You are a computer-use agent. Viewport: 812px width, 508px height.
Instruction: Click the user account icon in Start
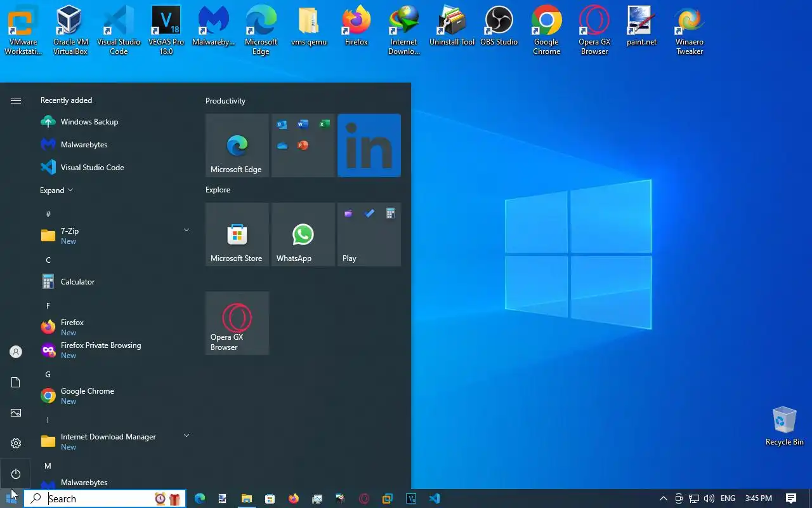[16, 352]
